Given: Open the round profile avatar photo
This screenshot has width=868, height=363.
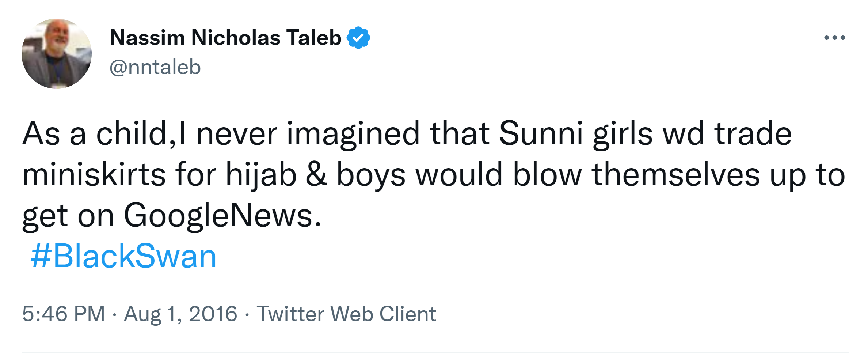Looking at the screenshot, I should [57, 54].
